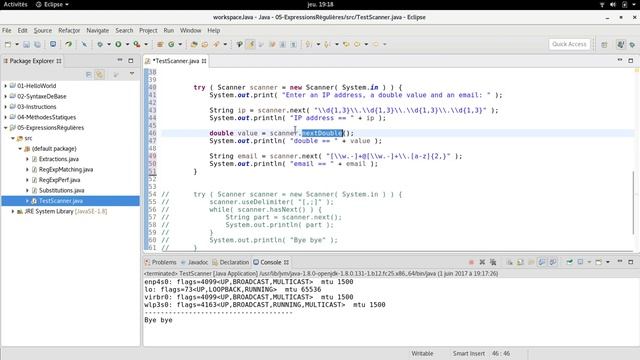Open the Source menu
640x360 pixels.
[43, 30]
